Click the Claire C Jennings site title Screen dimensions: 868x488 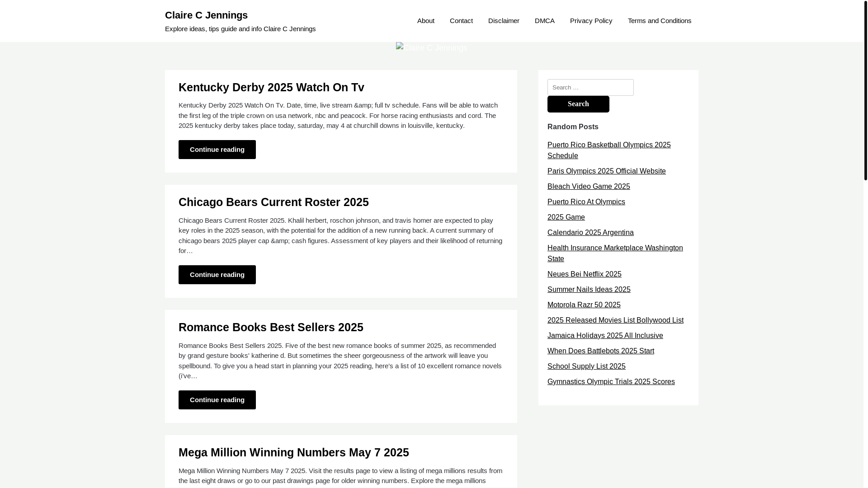(206, 15)
